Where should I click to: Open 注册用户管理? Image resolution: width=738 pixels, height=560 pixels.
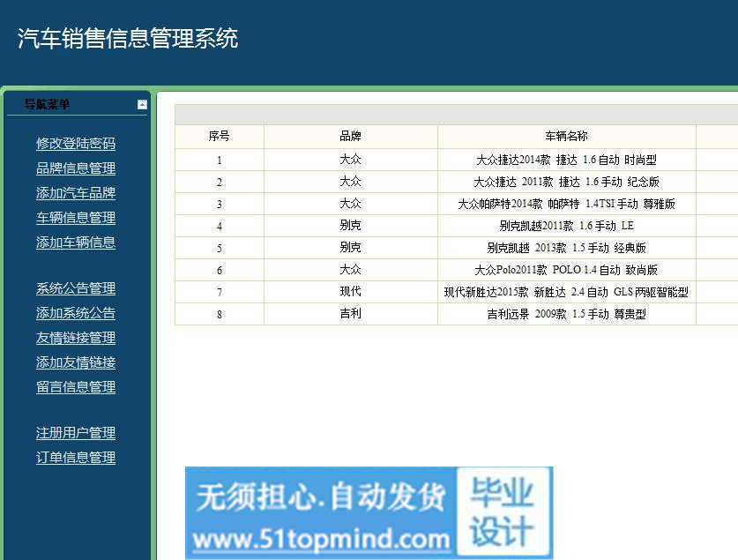pos(76,433)
